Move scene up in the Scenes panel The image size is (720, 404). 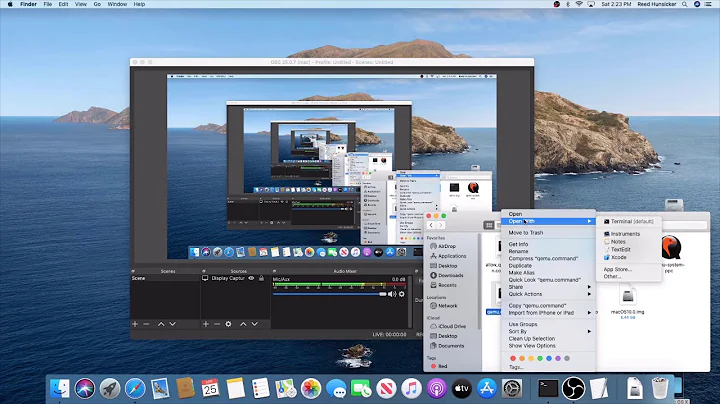[161, 324]
